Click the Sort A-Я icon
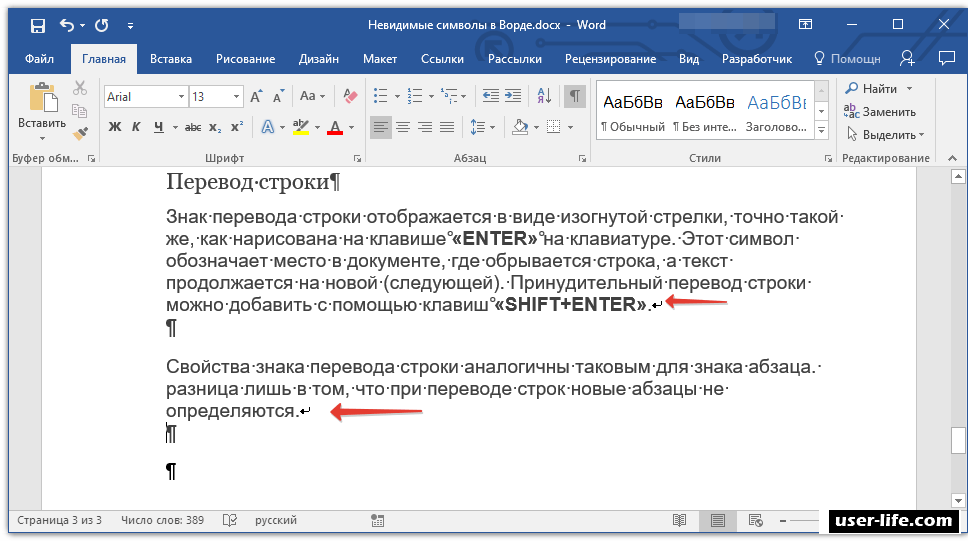968x541 pixels. pos(544,96)
